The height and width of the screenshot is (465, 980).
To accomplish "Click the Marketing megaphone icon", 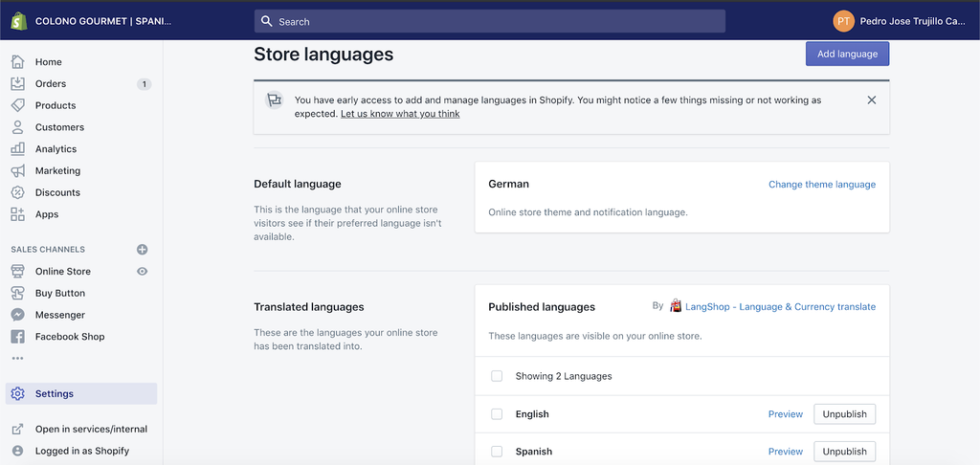I will [17, 171].
